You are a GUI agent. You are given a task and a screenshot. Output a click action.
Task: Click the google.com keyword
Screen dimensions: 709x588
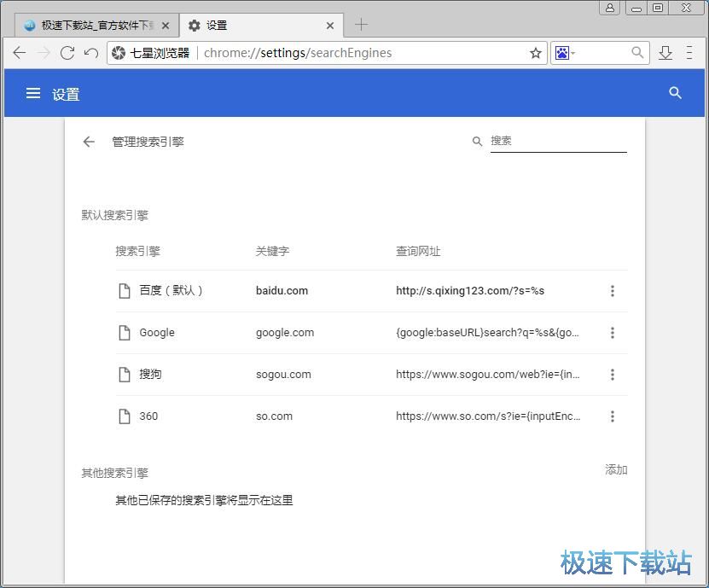point(285,333)
